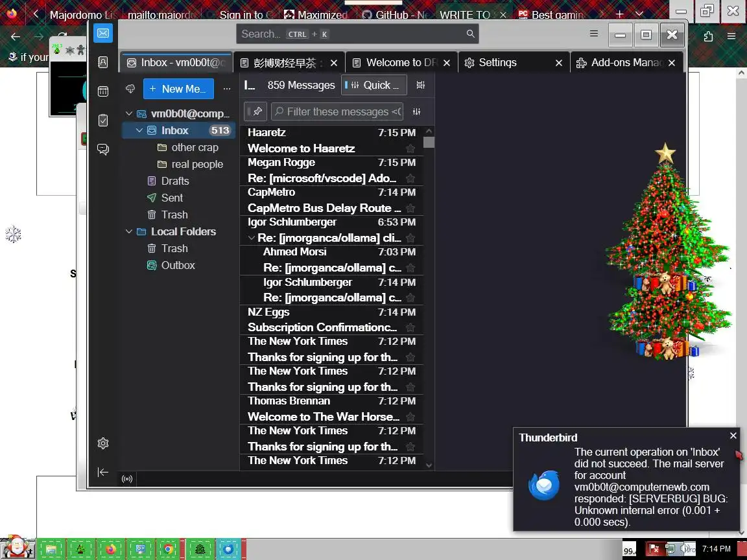Click in the global Search box
Screen dimensions: 747x560
(357, 34)
